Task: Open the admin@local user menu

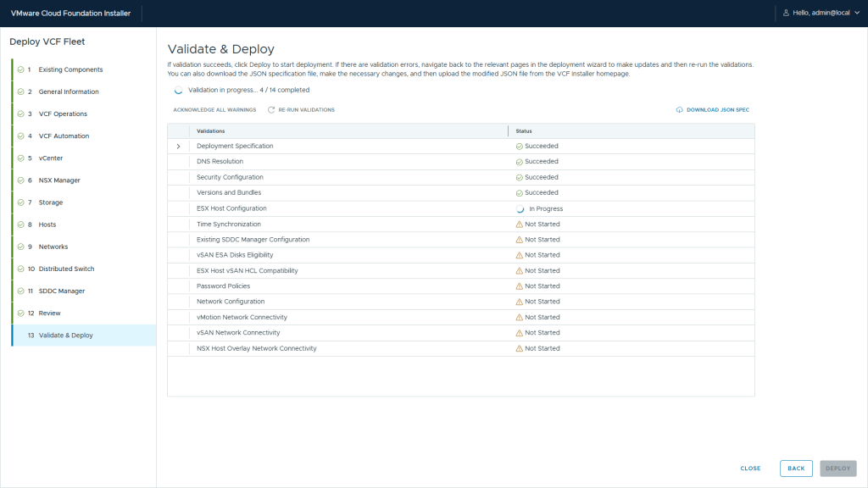Action: click(821, 13)
